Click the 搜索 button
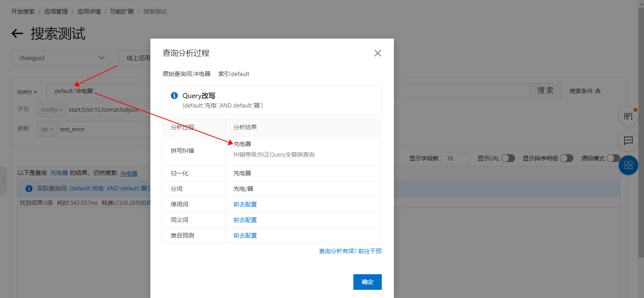644x298 pixels. pyautogui.click(x=545, y=91)
